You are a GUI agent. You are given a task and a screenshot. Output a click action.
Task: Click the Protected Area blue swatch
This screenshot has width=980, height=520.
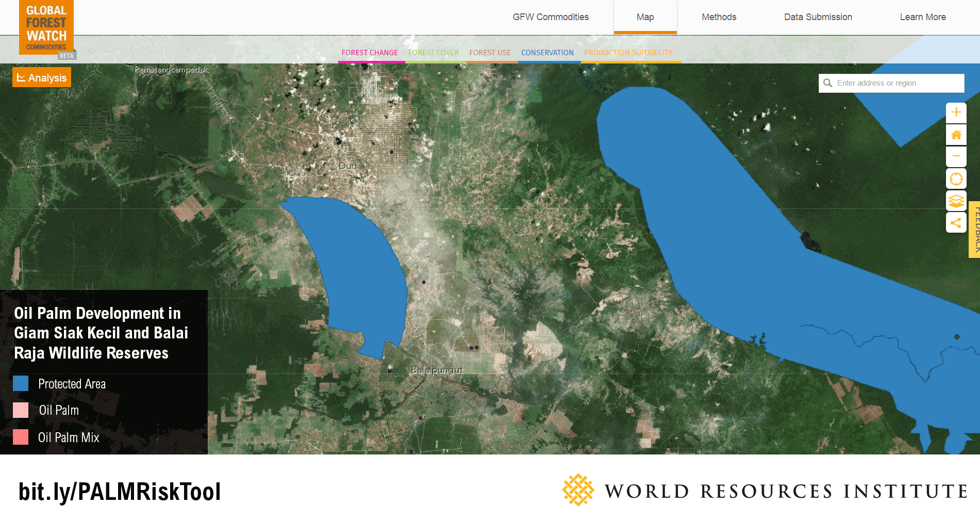click(x=21, y=383)
